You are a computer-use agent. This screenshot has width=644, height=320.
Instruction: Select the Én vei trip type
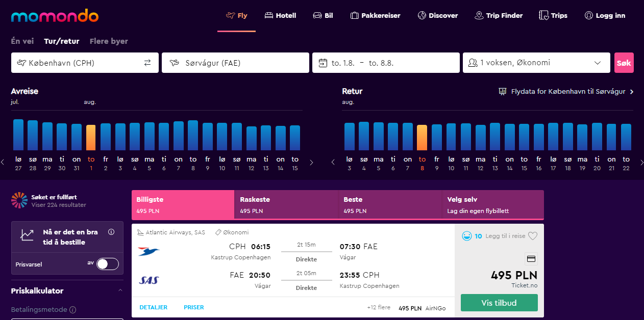(23, 41)
